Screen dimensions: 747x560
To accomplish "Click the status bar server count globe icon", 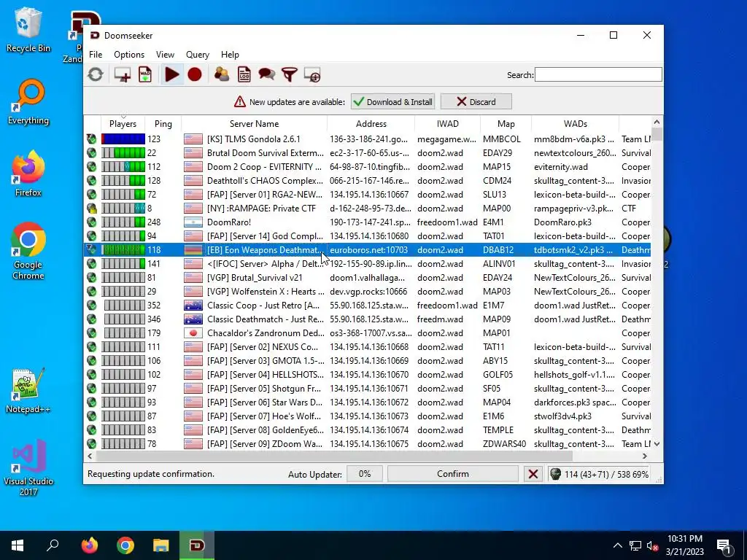I will point(555,474).
